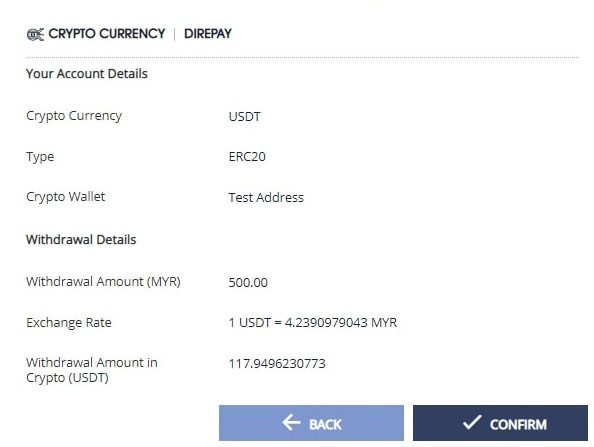Click the Test Address wallet value
Screen dimensions: 594x447
[266, 197]
